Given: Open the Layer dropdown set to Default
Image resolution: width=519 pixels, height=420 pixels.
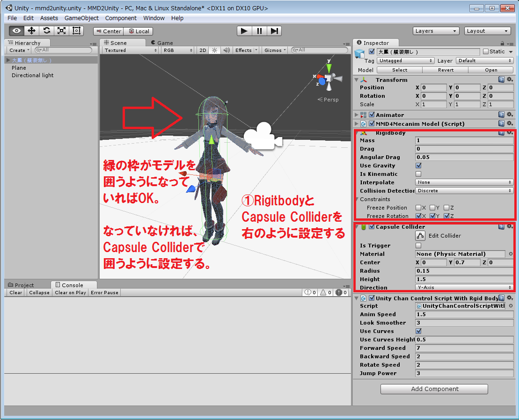Looking at the screenshot, I should pyautogui.click(x=484, y=61).
